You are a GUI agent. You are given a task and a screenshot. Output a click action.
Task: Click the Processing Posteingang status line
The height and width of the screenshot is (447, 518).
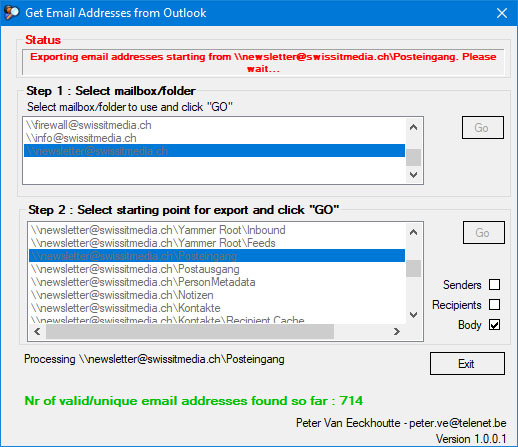coord(154,359)
